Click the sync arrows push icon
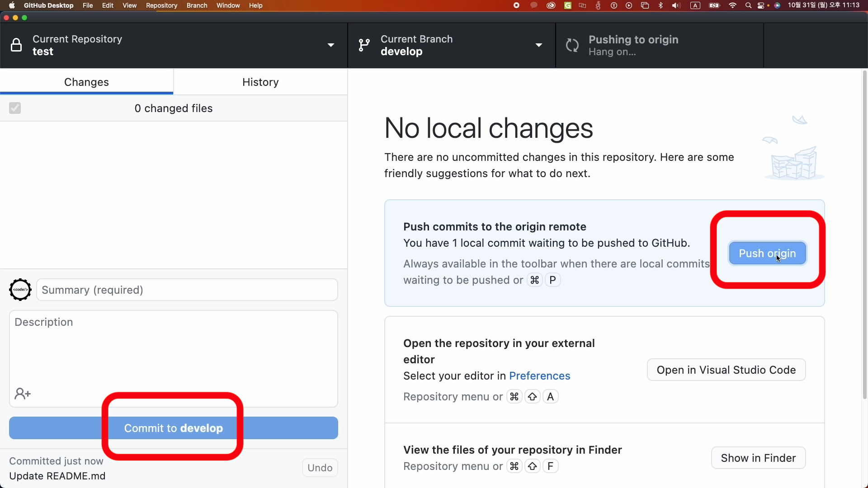The width and height of the screenshot is (868, 488). tap(572, 45)
